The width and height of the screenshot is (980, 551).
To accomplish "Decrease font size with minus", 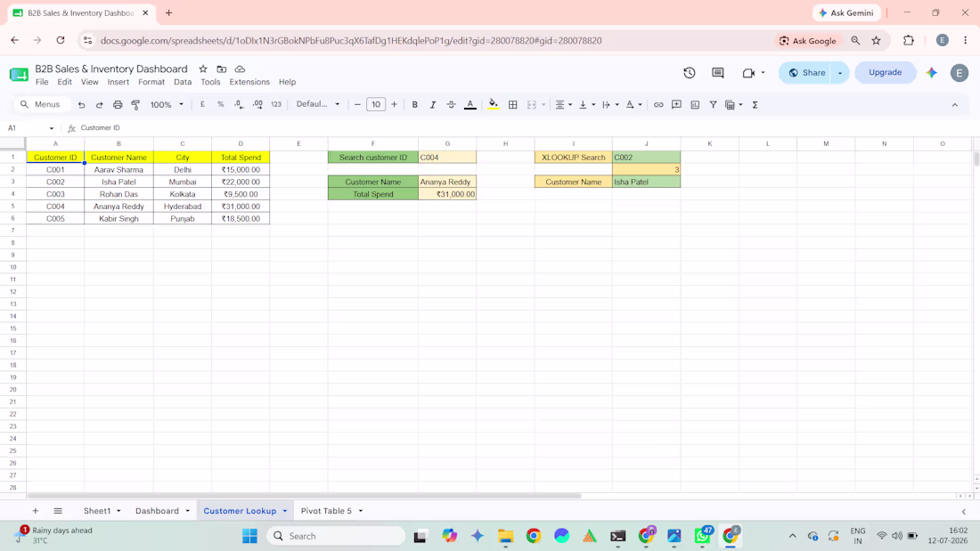I will 357,105.
